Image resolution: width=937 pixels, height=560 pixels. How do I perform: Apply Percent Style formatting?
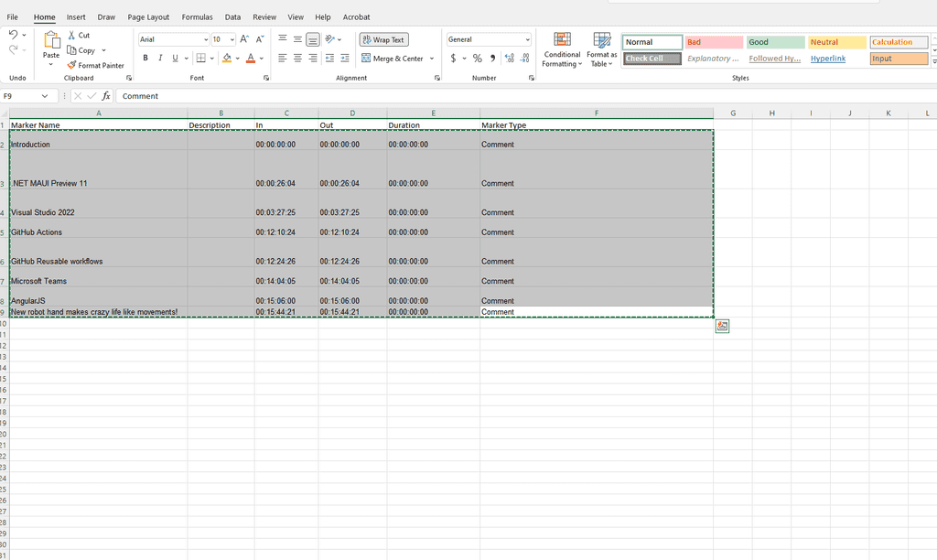[x=477, y=58]
